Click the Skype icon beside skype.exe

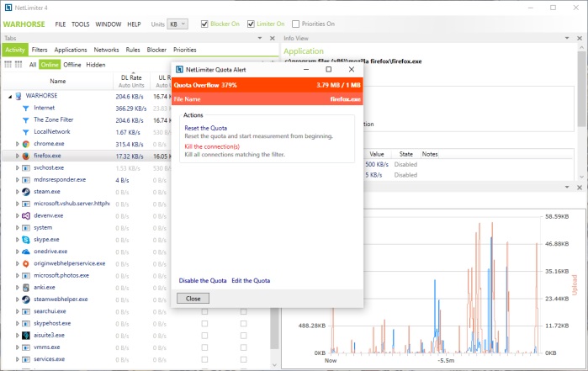click(x=26, y=239)
